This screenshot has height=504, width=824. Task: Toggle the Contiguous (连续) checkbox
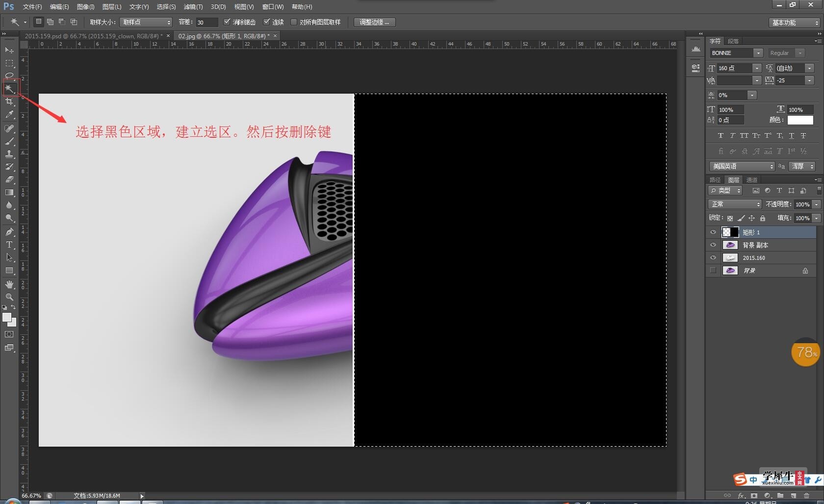[267, 22]
